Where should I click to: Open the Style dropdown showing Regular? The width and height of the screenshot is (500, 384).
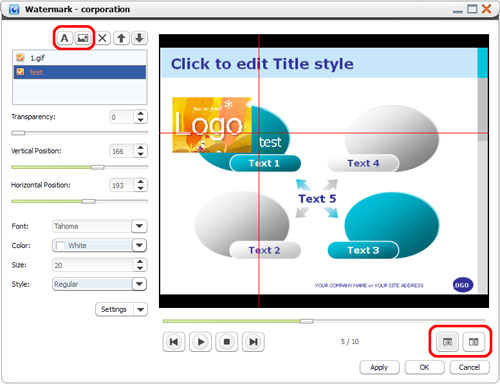tap(139, 284)
